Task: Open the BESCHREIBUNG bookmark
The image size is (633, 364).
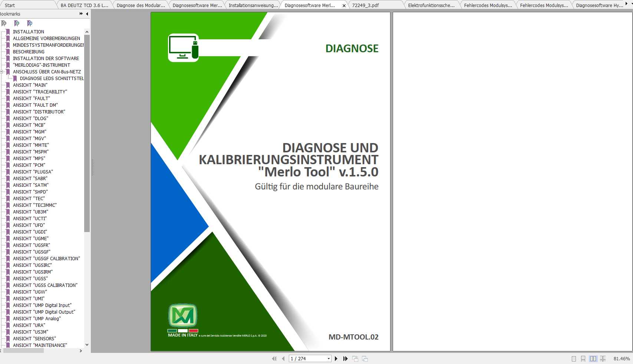Action: tap(29, 52)
